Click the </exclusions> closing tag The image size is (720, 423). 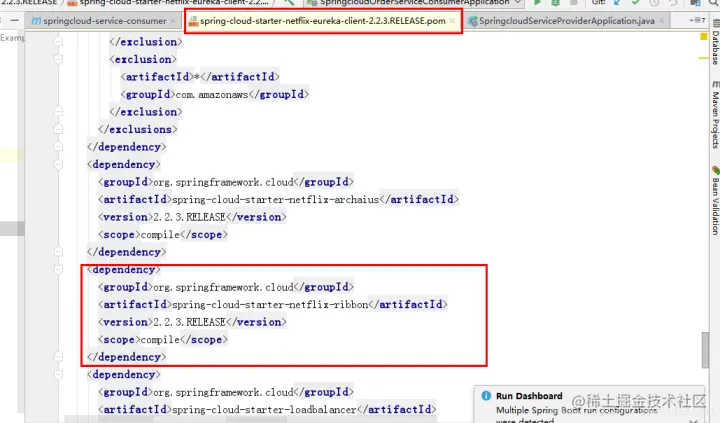click(138, 129)
